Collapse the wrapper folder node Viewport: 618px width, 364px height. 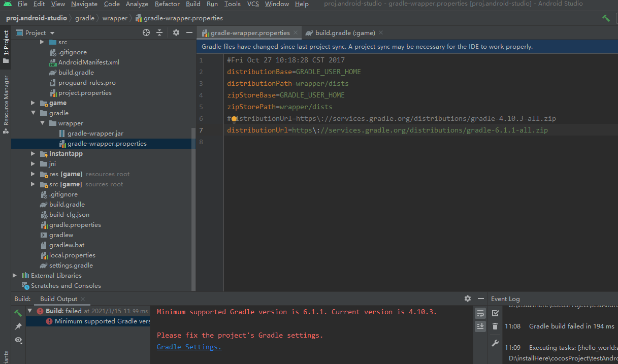tap(43, 123)
